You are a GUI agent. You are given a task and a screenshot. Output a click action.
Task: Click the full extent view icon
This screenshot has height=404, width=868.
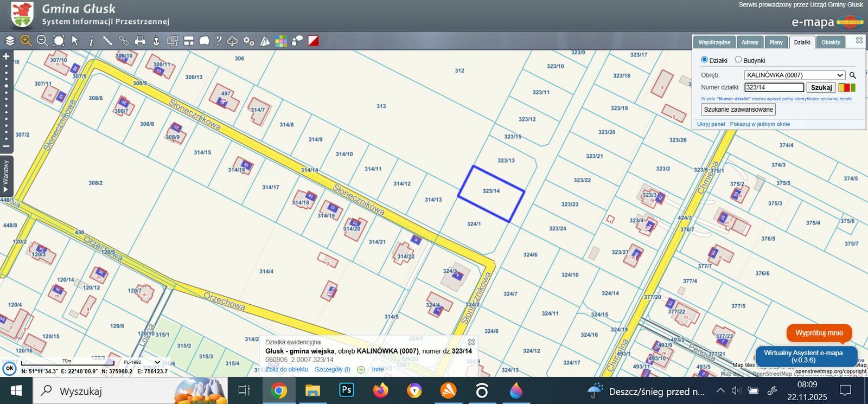click(x=59, y=41)
